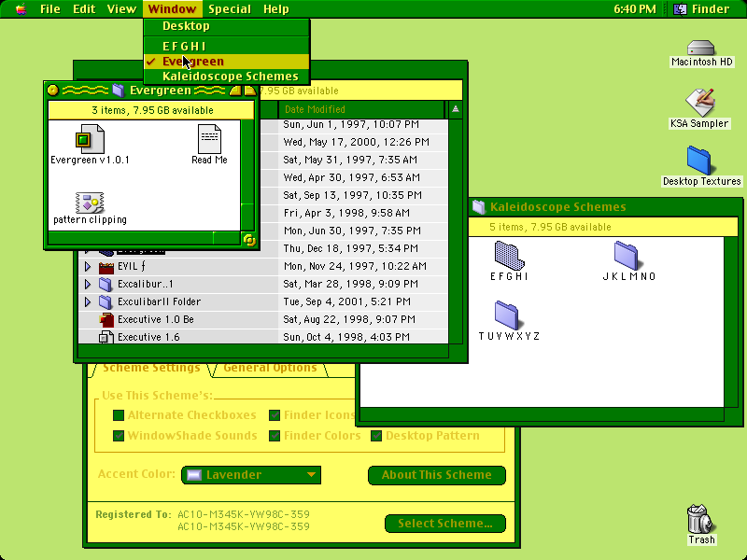Close the open Window menu via its title

click(x=172, y=9)
